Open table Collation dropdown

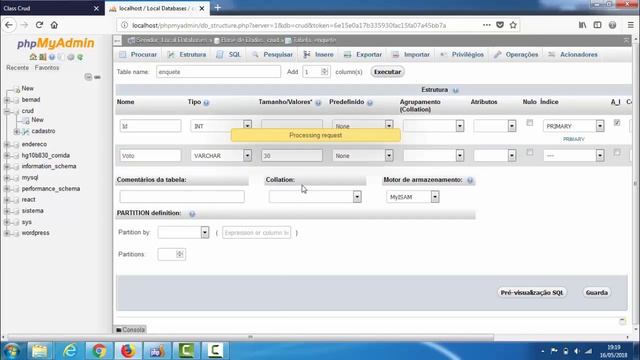click(x=315, y=197)
